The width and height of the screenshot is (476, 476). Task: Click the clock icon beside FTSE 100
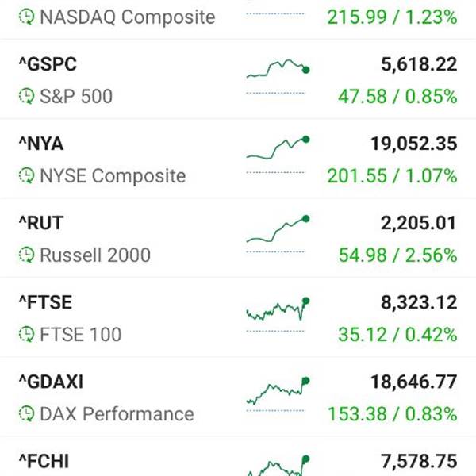tap(27, 334)
